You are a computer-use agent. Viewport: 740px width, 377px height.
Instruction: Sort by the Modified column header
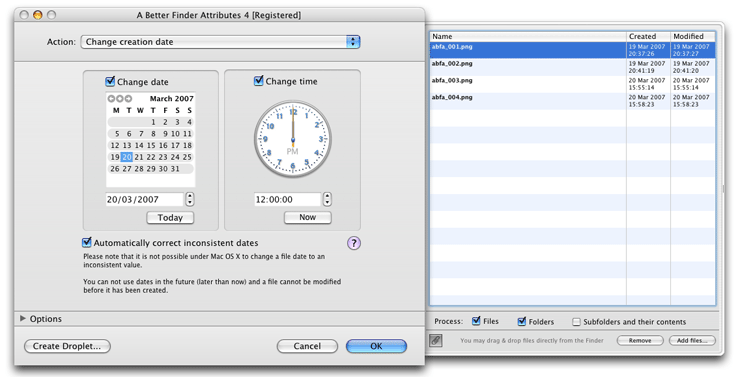tap(693, 36)
